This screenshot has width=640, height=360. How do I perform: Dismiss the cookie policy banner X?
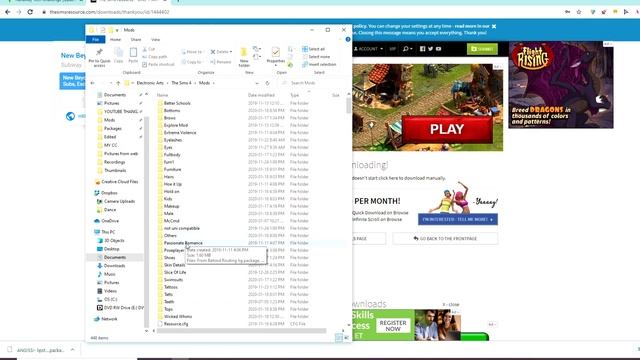pos(494,26)
